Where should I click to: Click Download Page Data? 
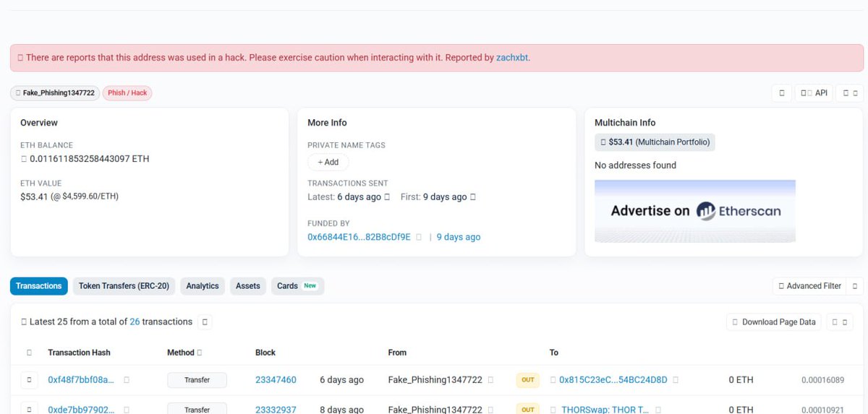(773, 322)
